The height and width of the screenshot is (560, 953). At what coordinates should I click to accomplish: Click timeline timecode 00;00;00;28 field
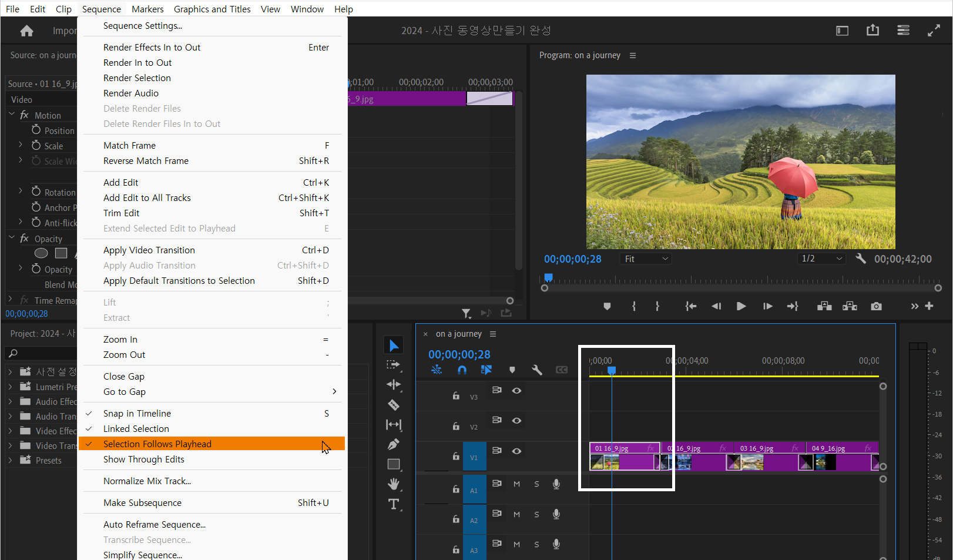click(x=459, y=354)
